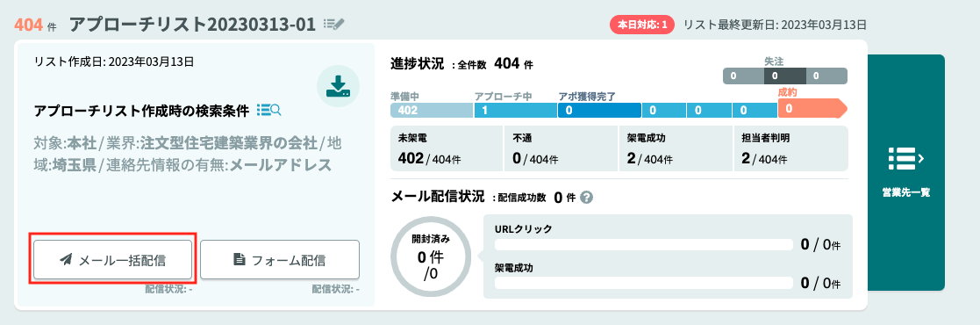This screenshot has width=980, height=325.
Task: Open search conditions detail magnifier icon
Action: 269,110
